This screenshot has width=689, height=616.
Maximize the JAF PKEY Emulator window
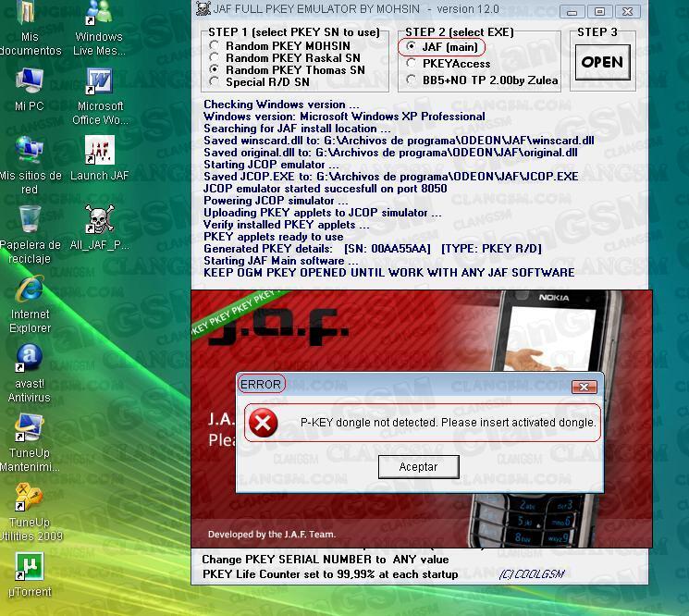pos(600,11)
